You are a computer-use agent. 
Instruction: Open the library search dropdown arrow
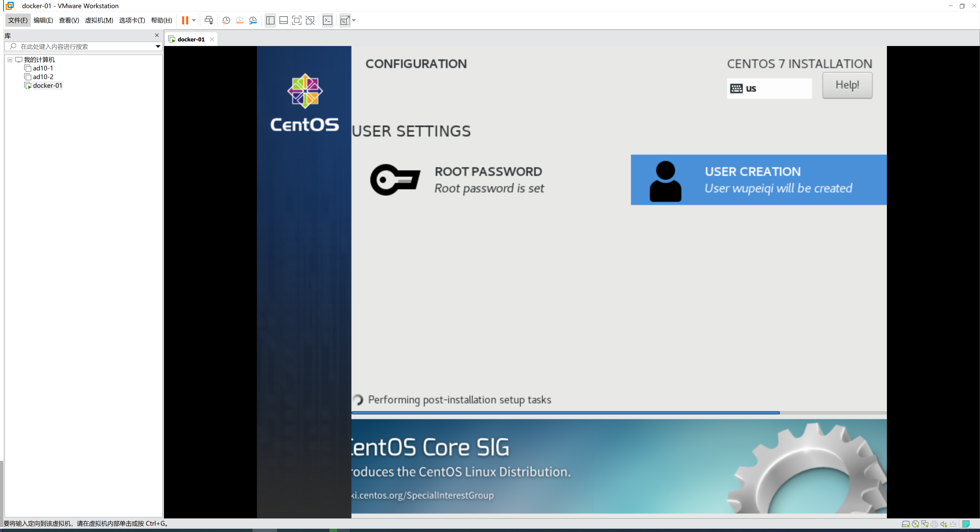pos(158,47)
